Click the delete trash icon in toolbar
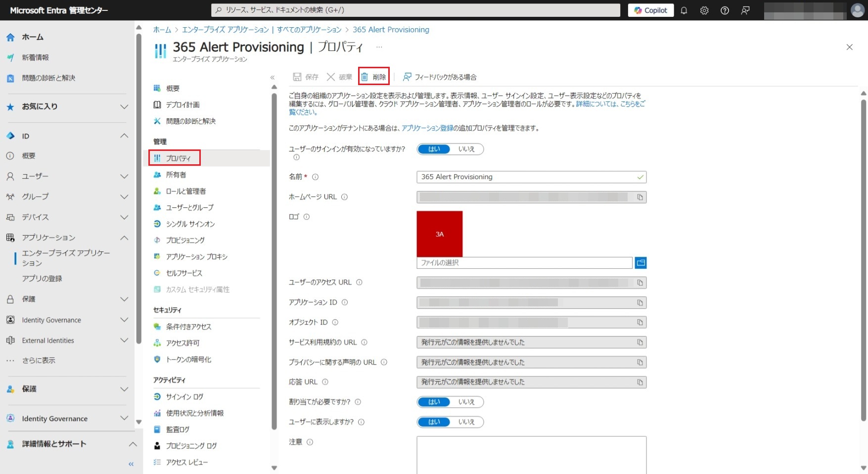The image size is (868, 474). [365, 77]
